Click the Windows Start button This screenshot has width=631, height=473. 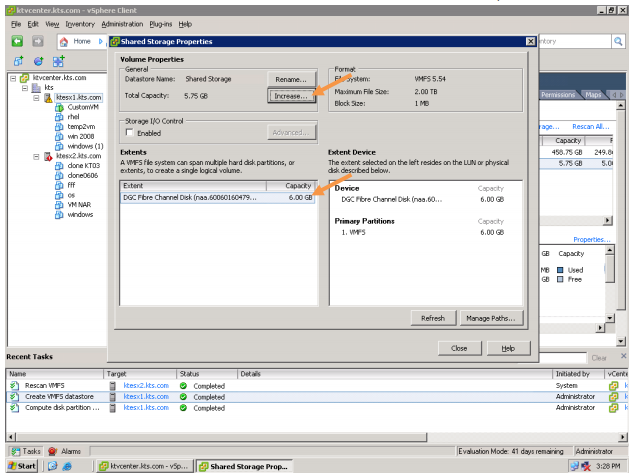click(22, 466)
